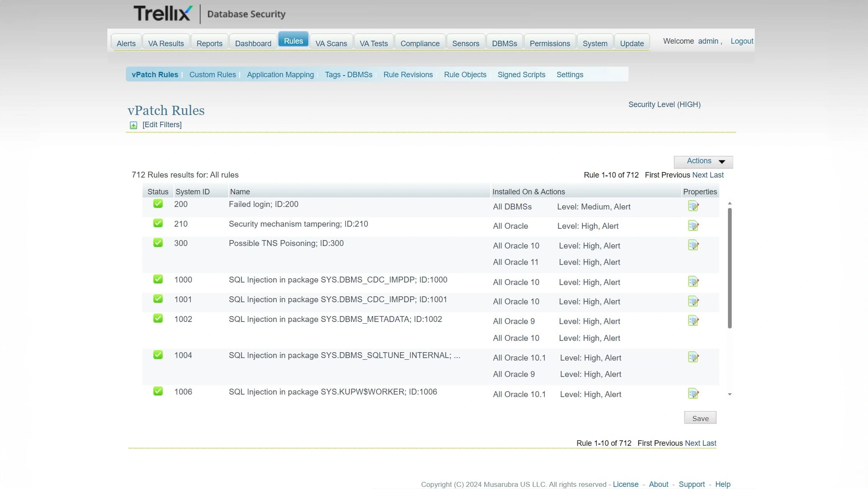868x489 pixels.
Task: Toggle status check for rule 1006
Action: (x=158, y=391)
